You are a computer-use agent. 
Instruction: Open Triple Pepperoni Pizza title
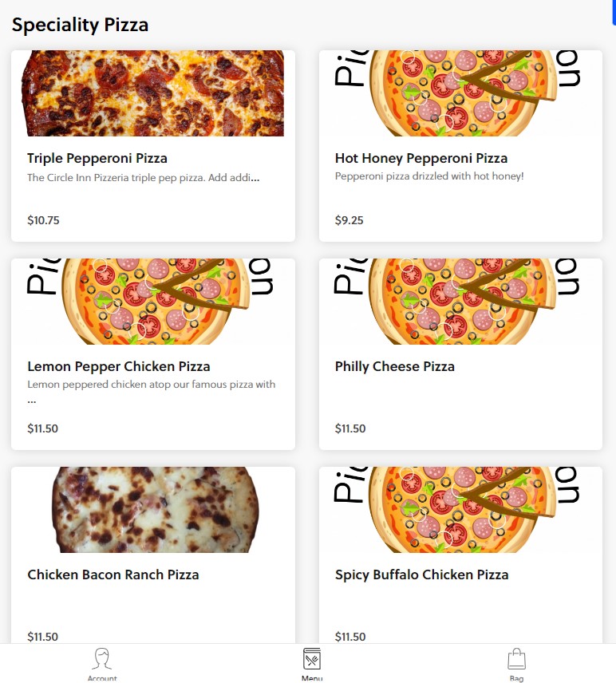pyautogui.click(x=97, y=158)
